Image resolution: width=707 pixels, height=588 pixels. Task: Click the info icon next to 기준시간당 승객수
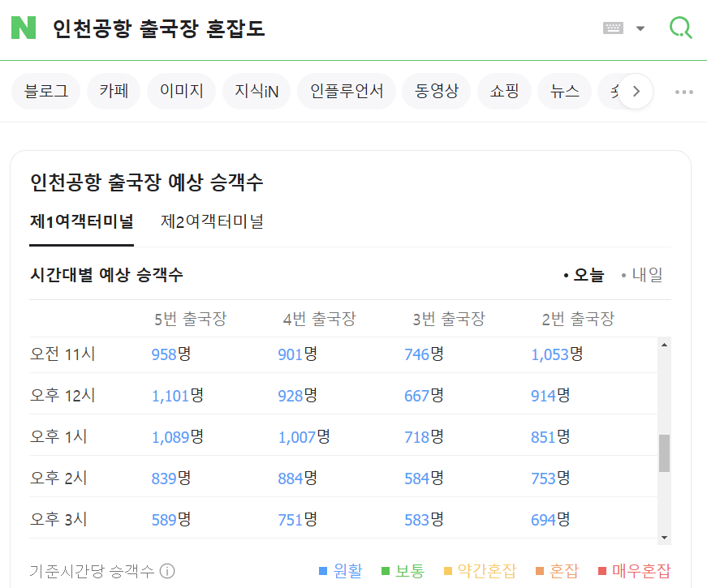pyautogui.click(x=167, y=571)
